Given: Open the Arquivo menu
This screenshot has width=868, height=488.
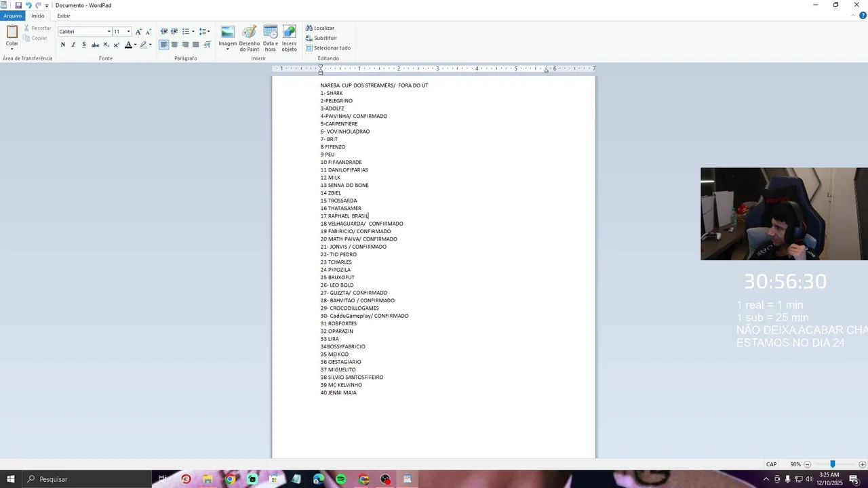Looking at the screenshot, I should 12,16.
